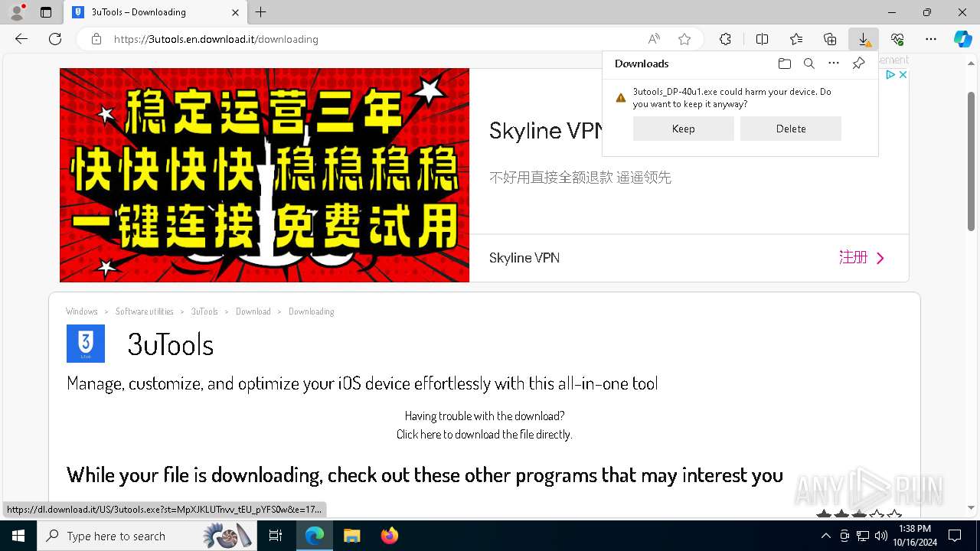980x551 pixels.
Task: Click the taskbar search box
Action: (x=147, y=536)
